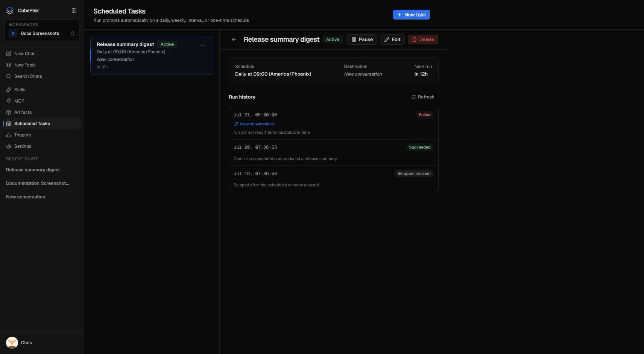Click 'Skipped after the scheduled window' message
The height and width of the screenshot is (354, 644).
(276, 185)
